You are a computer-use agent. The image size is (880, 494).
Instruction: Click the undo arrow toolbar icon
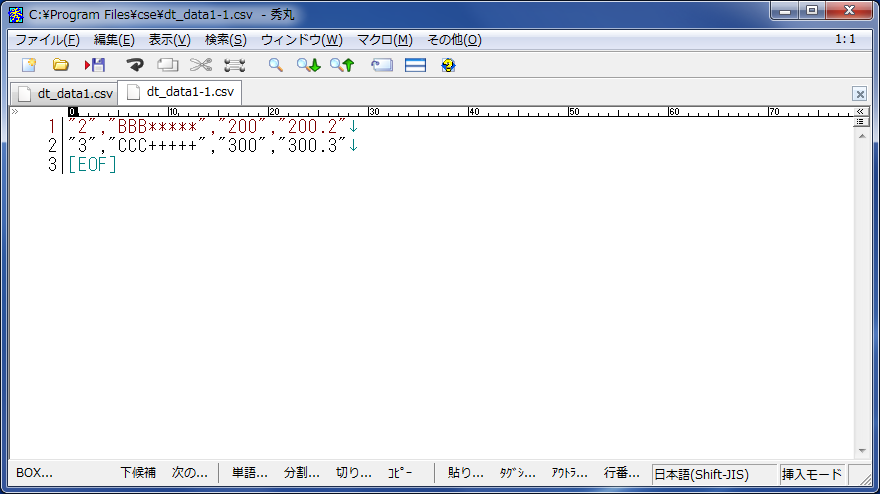135,65
